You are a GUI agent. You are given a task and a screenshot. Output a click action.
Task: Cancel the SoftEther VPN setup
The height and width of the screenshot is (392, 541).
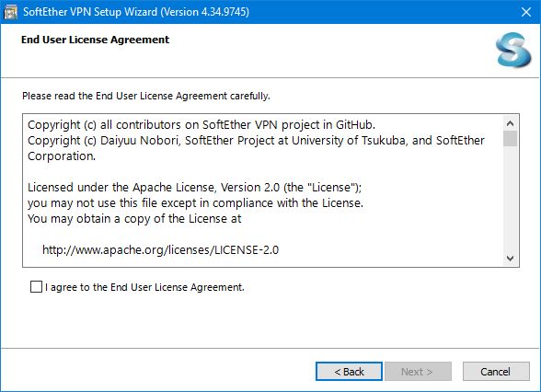click(x=496, y=372)
